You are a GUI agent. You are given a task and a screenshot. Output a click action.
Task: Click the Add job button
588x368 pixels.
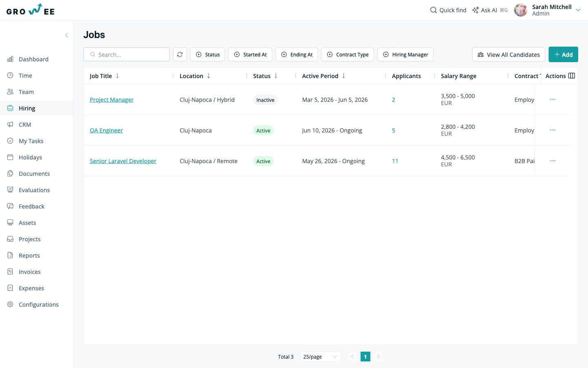pos(563,54)
